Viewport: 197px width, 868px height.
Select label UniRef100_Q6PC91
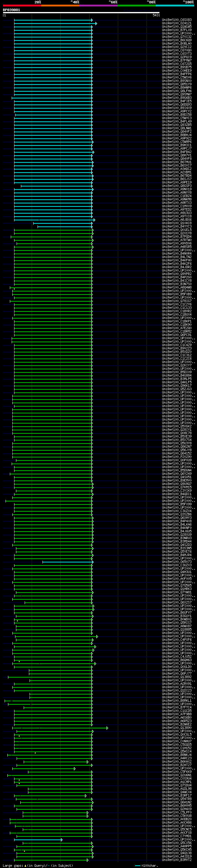pyautogui.click(x=177, y=335)
